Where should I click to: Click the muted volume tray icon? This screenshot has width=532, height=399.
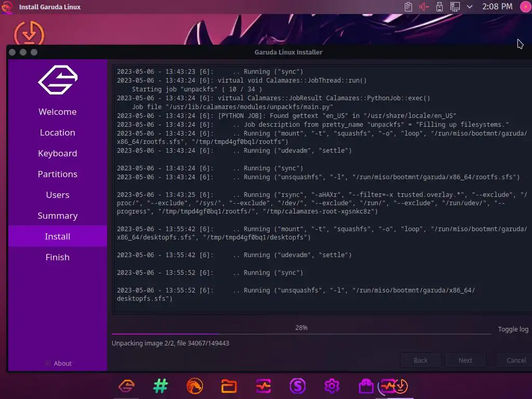click(x=424, y=7)
